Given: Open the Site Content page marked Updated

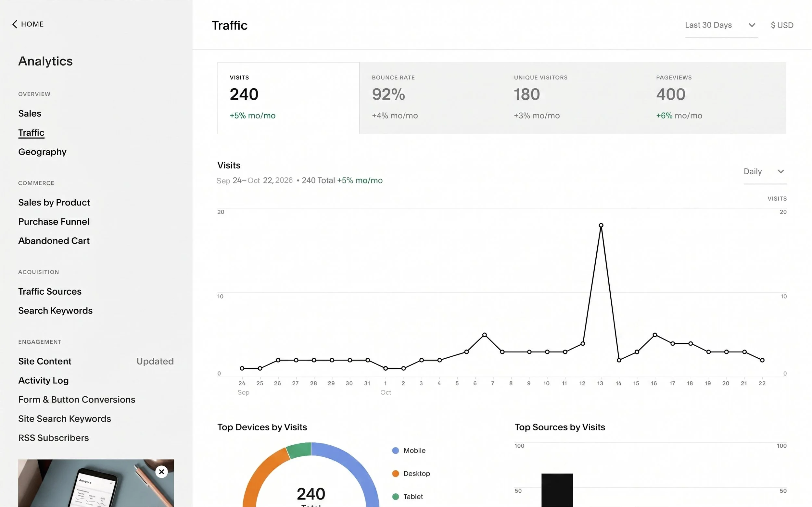Looking at the screenshot, I should click(44, 361).
